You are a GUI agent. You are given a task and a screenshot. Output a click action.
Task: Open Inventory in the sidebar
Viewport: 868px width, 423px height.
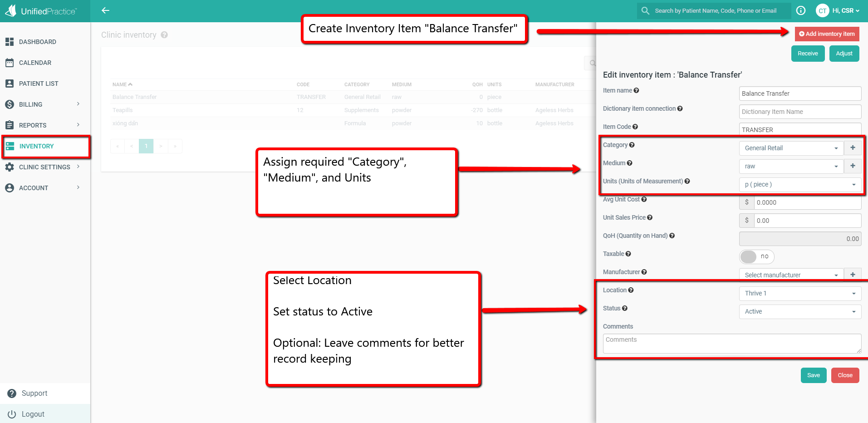click(x=37, y=146)
